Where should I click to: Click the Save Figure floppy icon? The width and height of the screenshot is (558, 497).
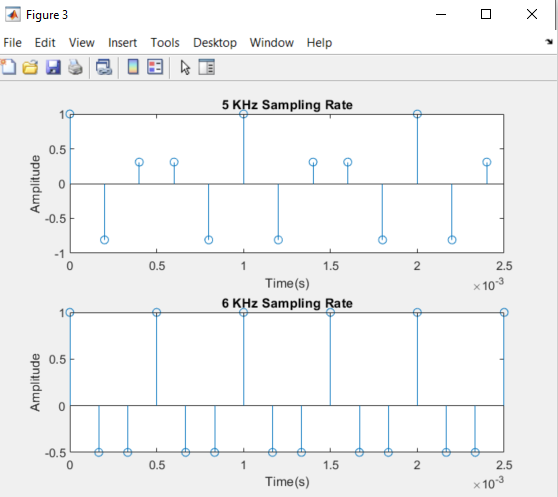coord(53,67)
